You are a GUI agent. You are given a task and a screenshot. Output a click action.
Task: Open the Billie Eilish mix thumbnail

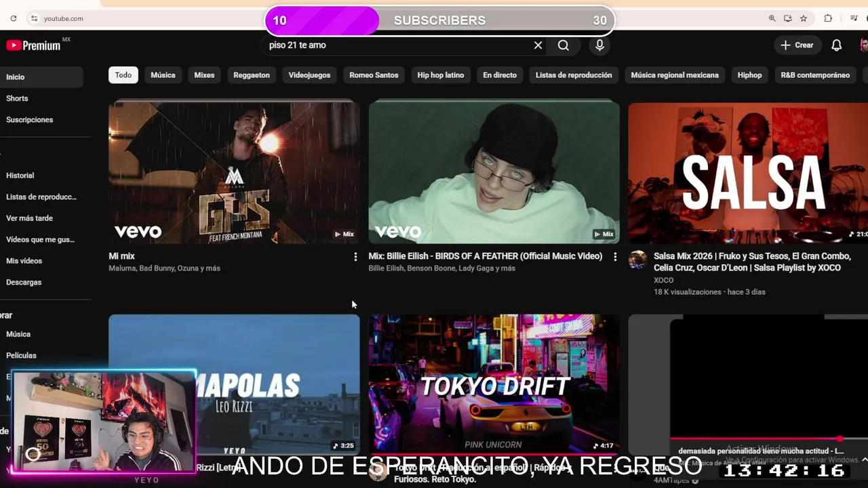click(494, 171)
